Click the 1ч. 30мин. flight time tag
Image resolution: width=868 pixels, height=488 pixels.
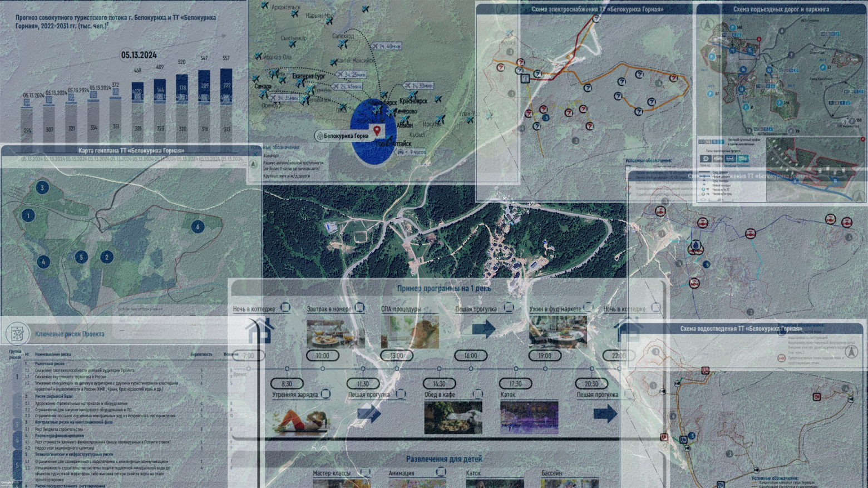point(419,86)
